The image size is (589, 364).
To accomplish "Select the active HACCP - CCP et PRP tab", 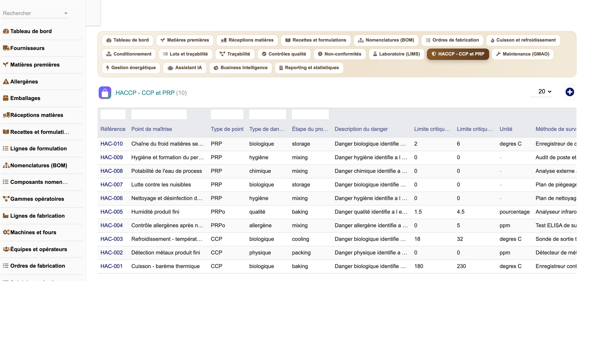I will 458,54.
